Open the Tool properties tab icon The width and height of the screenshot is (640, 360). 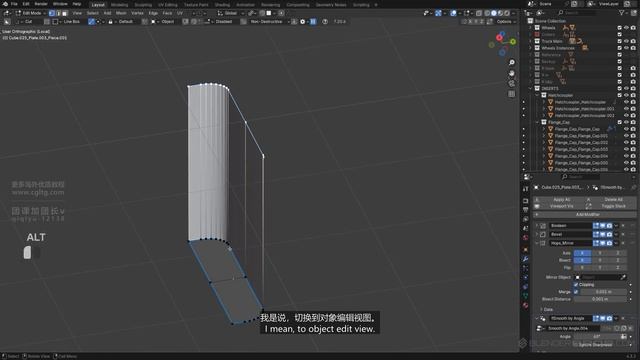point(526,189)
